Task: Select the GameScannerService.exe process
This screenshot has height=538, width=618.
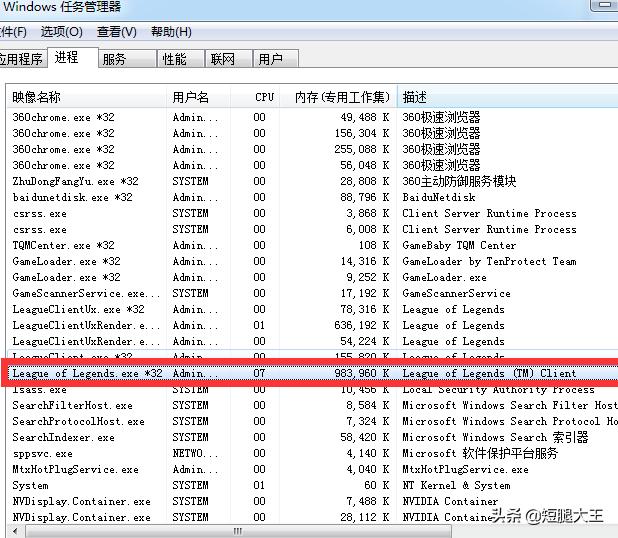Action: point(313,293)
